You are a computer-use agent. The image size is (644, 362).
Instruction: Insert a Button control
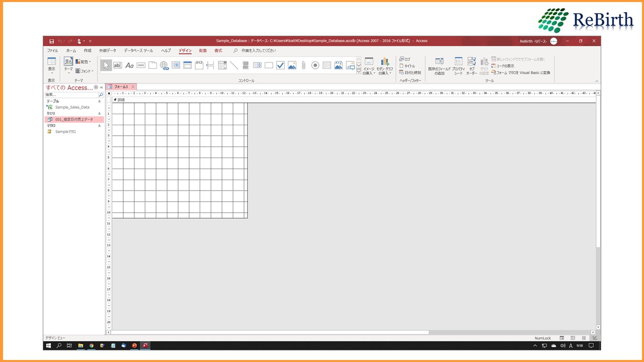pos(141,65)
